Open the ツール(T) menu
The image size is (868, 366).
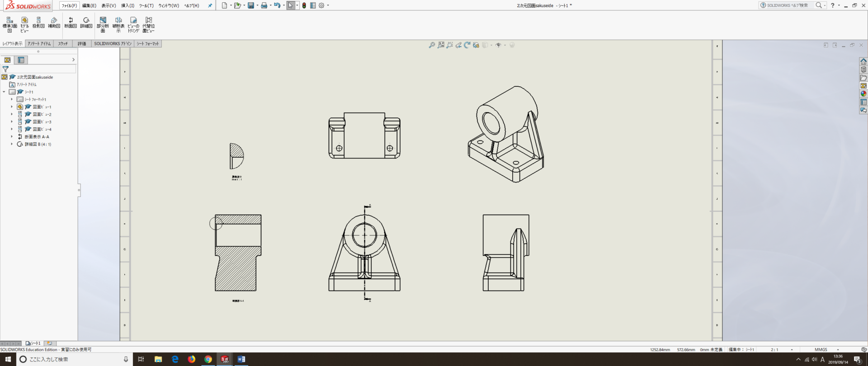pos(146,5)
